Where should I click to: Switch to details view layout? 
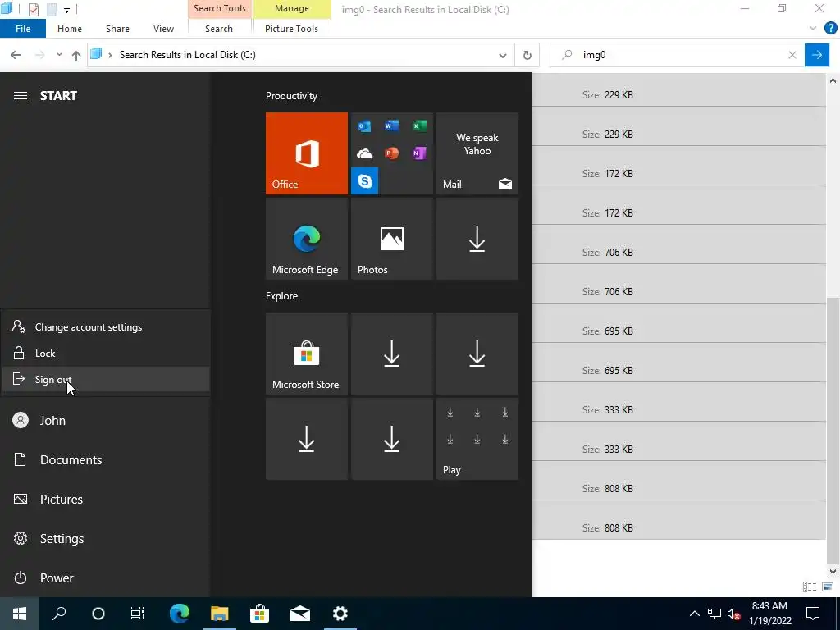pos(810,587)
